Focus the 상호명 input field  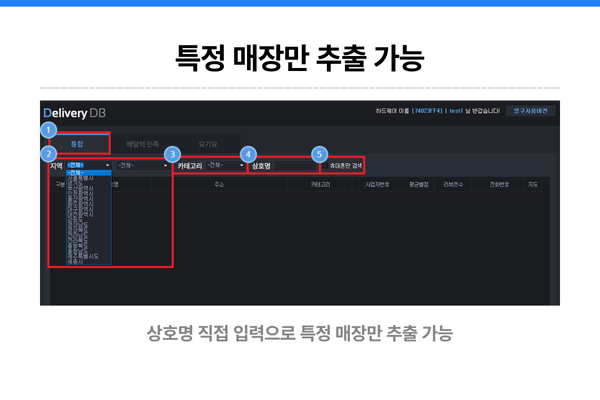[x=294, y=166]
